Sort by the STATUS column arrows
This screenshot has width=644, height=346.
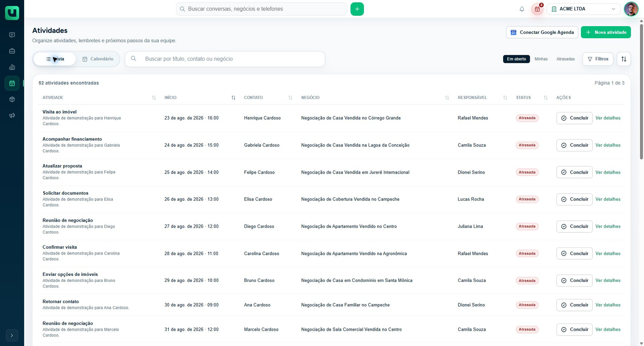(x=546, y=97)
